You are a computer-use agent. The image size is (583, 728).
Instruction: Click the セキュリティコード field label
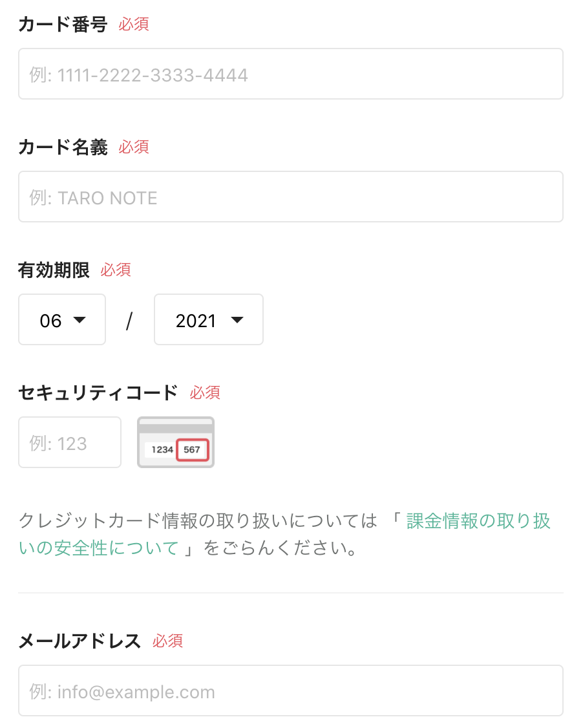click(98, 393)
